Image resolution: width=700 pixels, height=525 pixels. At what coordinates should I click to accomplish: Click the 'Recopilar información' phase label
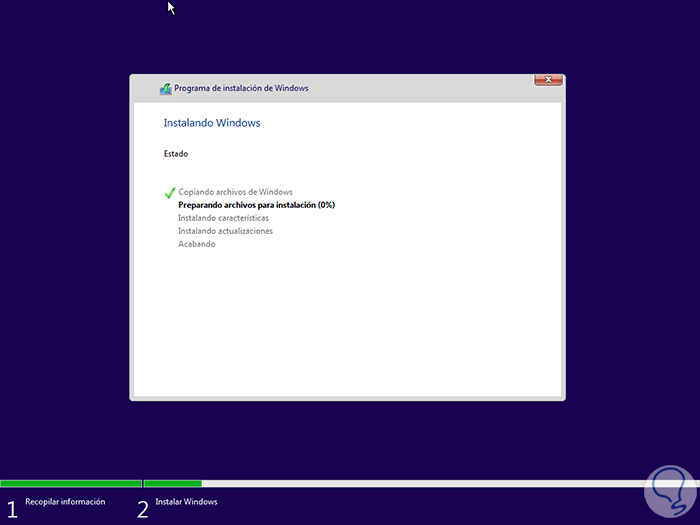tap(65, 502)
